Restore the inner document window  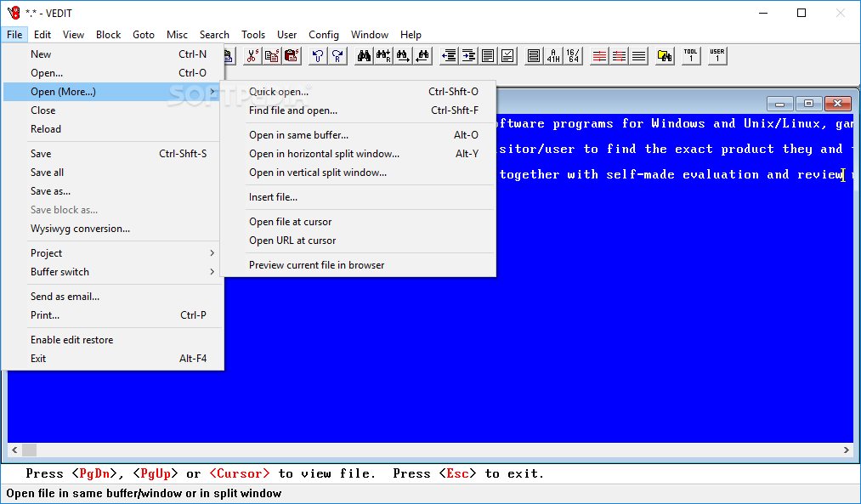tap(808, 103)
